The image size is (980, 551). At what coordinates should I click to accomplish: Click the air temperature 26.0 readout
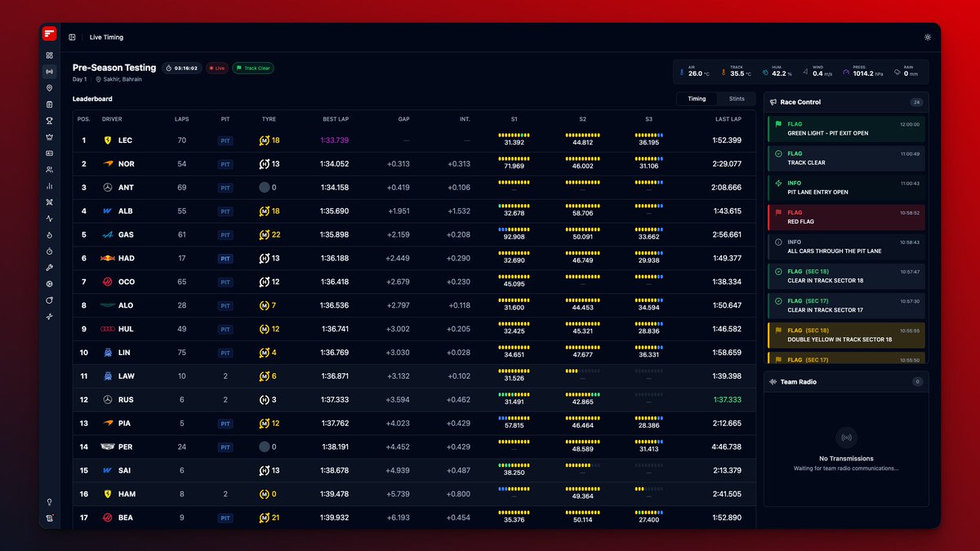[694, 72]
